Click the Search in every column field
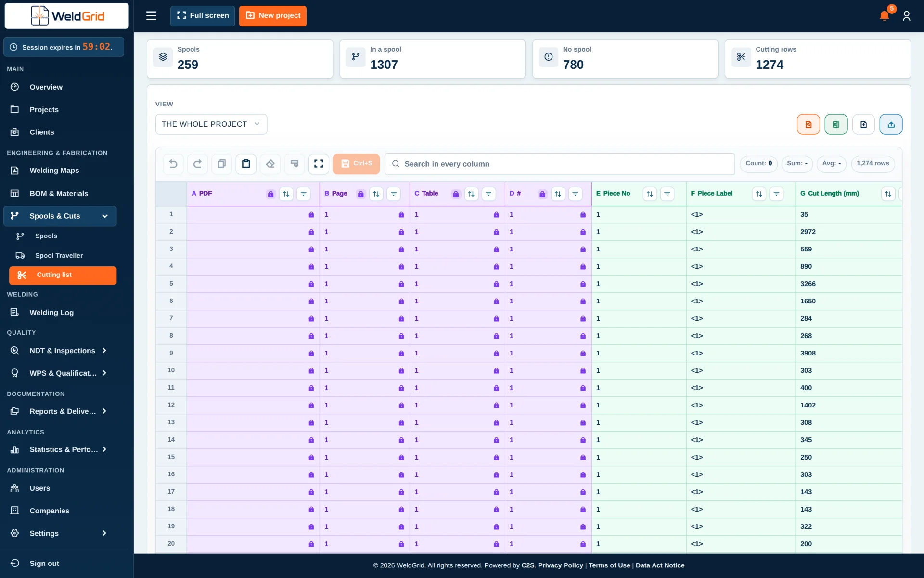Image resolution: width=924 pixels, height=578 pixels. click(559, 164)
